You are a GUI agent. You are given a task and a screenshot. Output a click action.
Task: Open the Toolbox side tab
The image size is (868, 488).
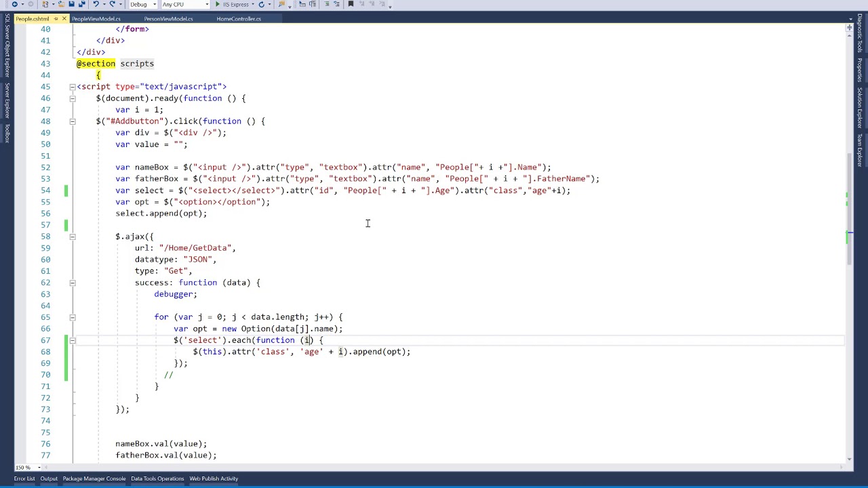coord(7,133)
